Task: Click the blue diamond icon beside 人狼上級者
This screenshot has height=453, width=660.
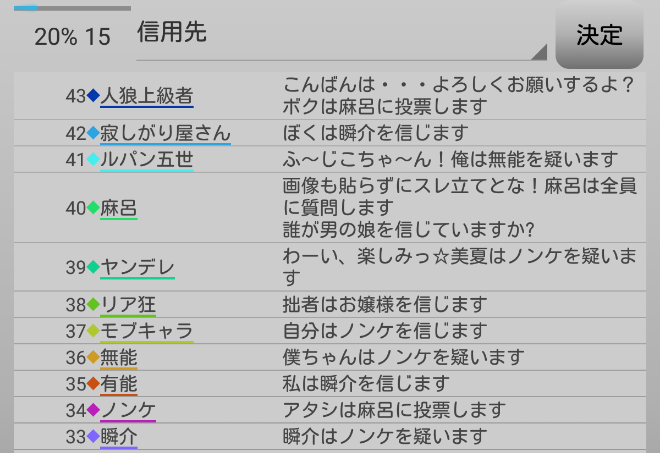Action: tap(94, 97)
